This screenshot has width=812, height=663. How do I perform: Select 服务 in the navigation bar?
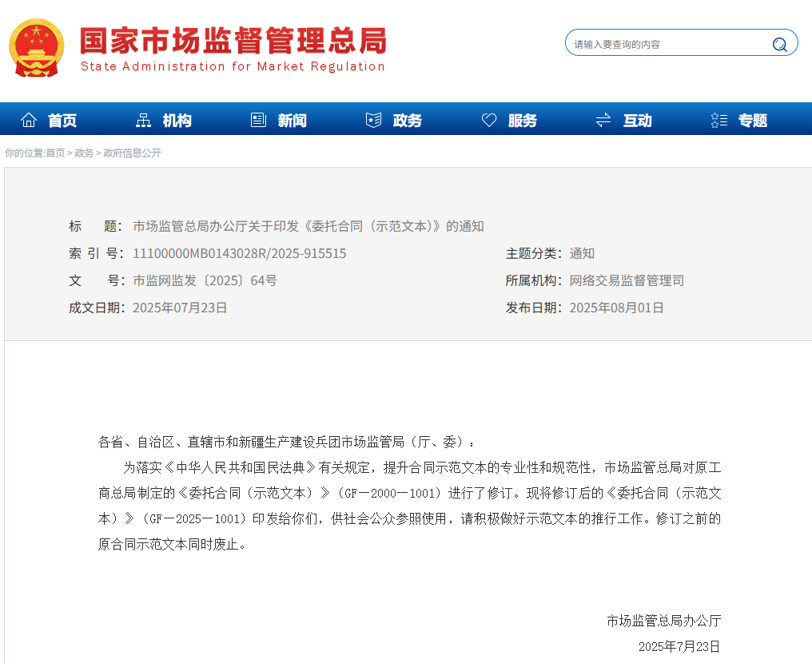tap(522, 120)
